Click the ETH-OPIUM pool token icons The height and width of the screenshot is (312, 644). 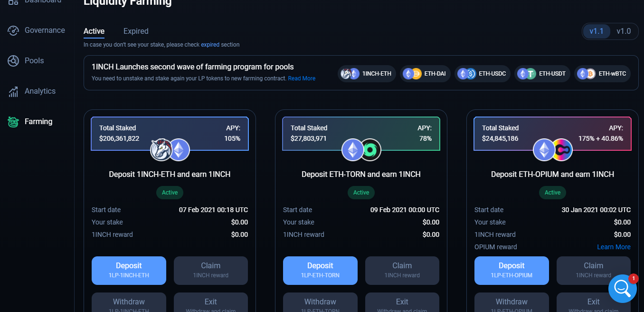pos(553,150)
